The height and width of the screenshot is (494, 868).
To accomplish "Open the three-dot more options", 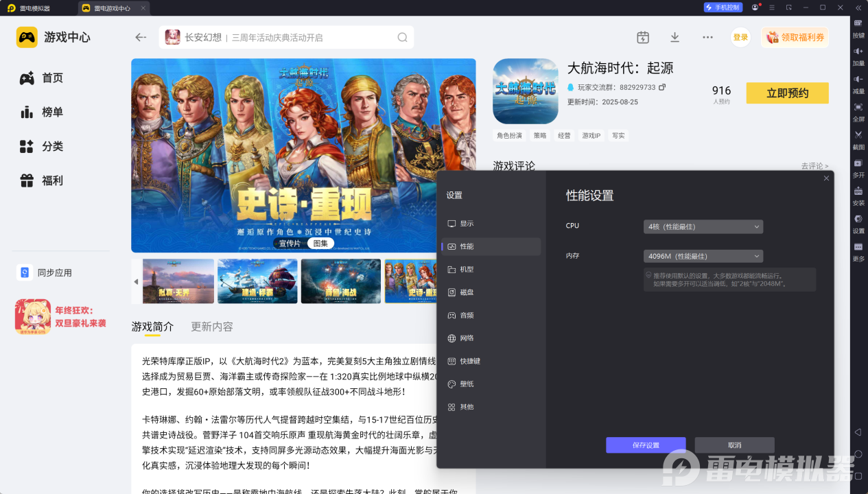I will point(707,37).
